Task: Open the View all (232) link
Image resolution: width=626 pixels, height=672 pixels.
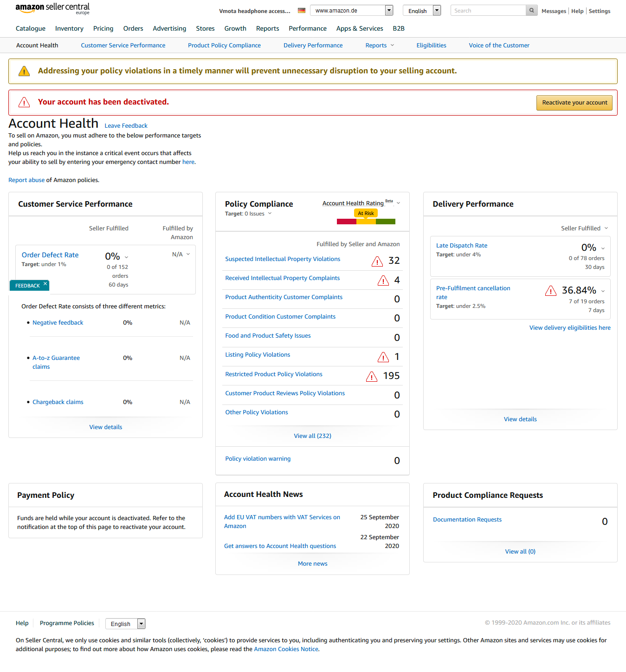Action: (312, 436)
